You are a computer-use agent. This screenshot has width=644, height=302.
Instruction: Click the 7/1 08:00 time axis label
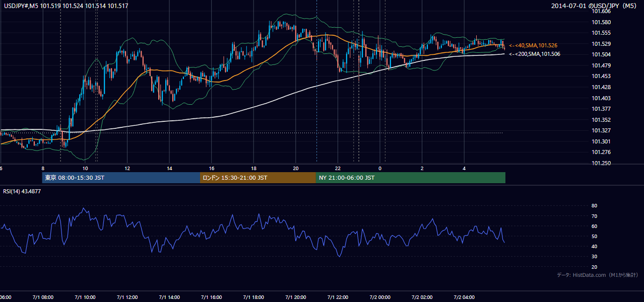[x=43, y=297]
